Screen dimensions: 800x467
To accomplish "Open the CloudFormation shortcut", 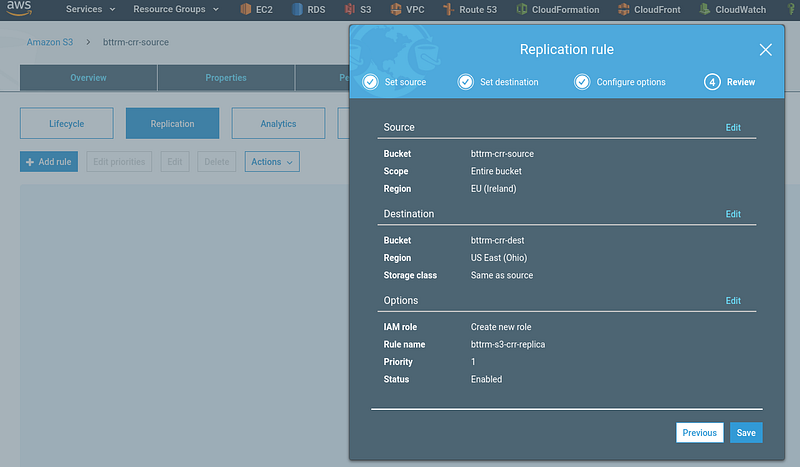I will [x=558, y=9].
